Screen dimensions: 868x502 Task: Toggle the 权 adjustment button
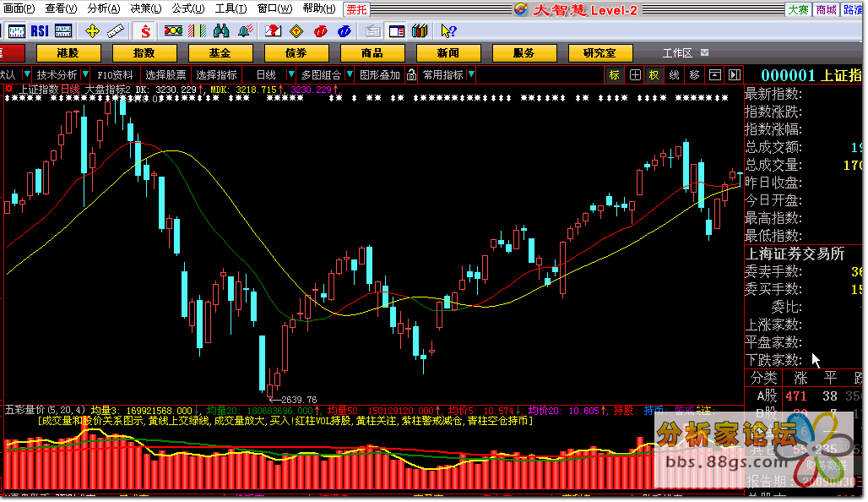pos(654,75)
